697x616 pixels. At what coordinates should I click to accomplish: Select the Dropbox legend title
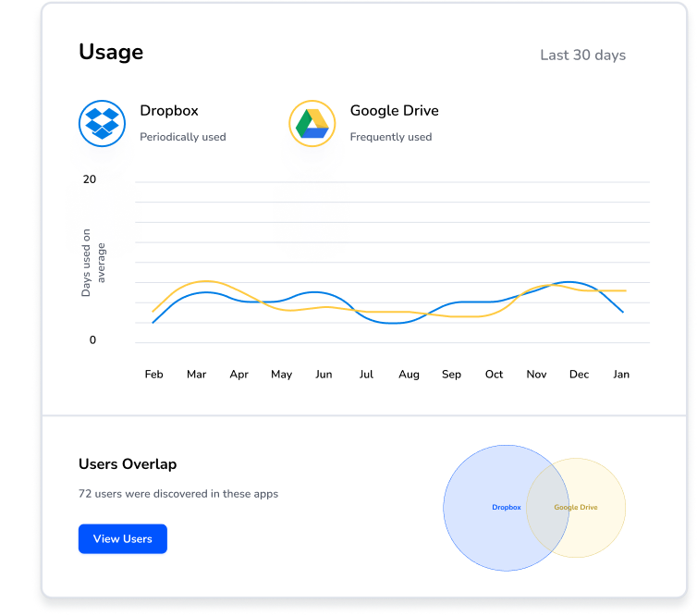[x=169, y=110]
